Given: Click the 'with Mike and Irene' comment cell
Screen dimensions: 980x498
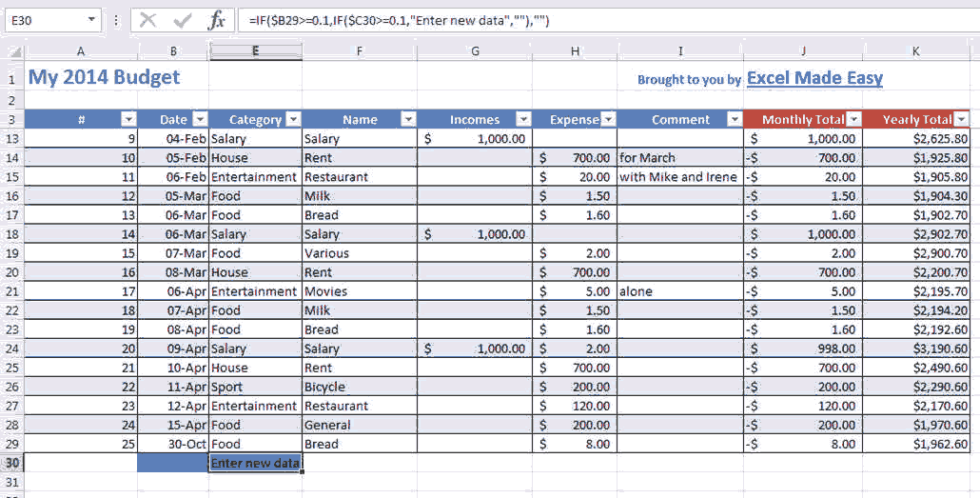Looking at the screenshot, I should [x=678, y=177].
